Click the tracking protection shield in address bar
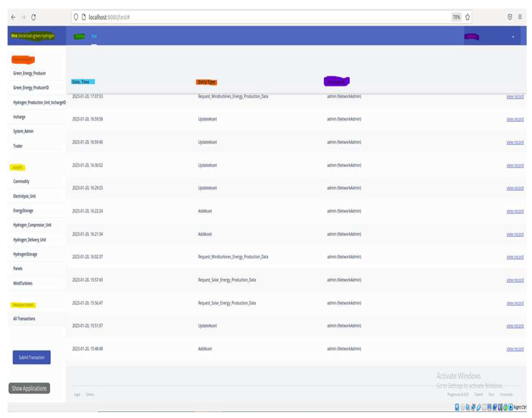This screenshot has height=418, width=532. pos(76,17)
